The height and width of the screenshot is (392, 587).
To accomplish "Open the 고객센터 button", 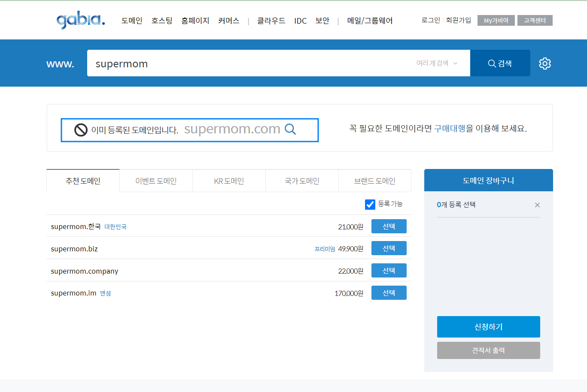I will (535, 20).
